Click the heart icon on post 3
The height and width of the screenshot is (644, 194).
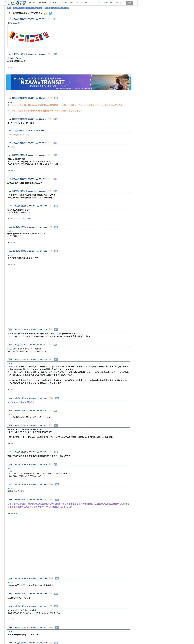(x=49, y=98)
